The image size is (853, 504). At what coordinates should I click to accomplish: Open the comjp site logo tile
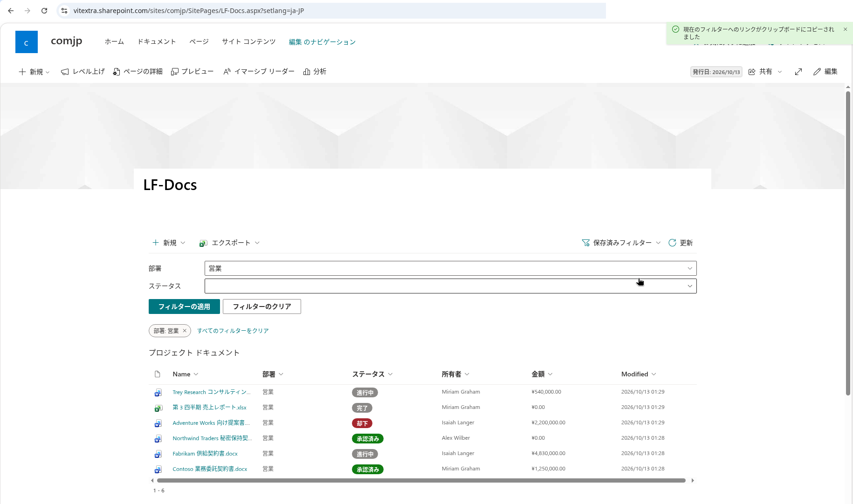point(27,42)
